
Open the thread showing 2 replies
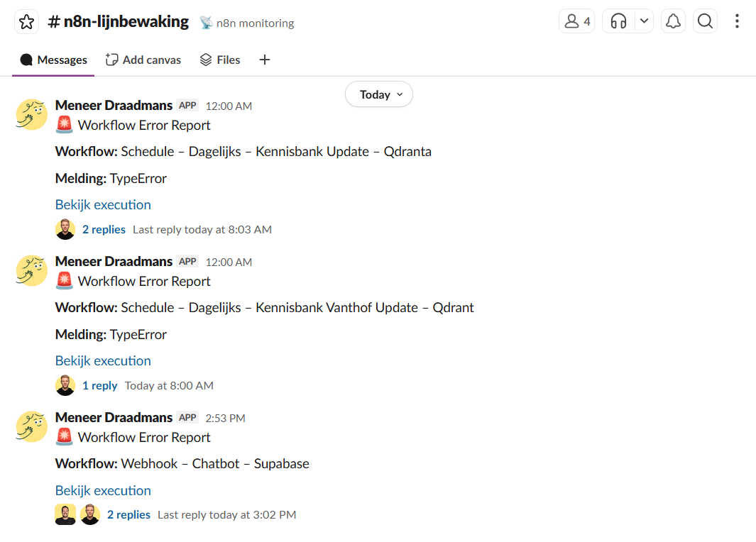tap(104, 228)
